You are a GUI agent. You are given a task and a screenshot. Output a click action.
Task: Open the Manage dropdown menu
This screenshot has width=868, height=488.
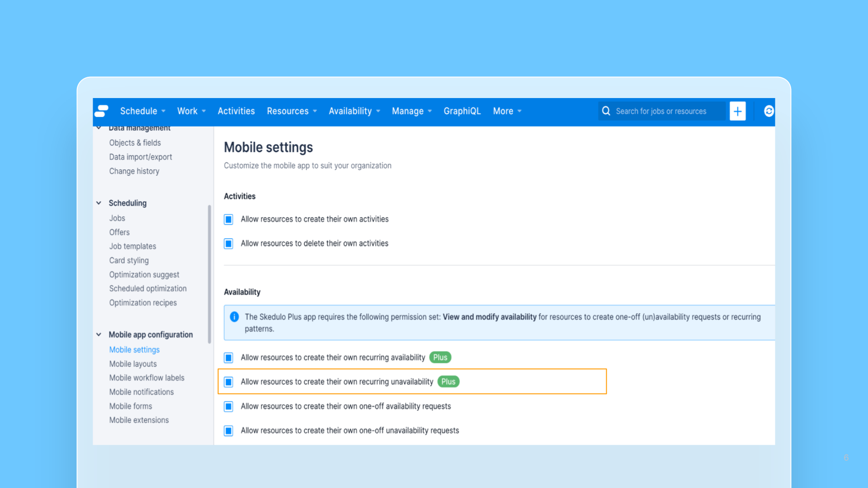(412, 111)
